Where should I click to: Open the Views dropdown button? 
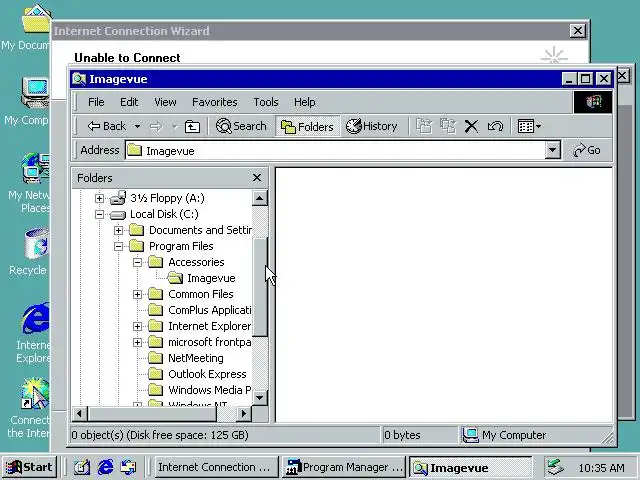tap(529, 126)
